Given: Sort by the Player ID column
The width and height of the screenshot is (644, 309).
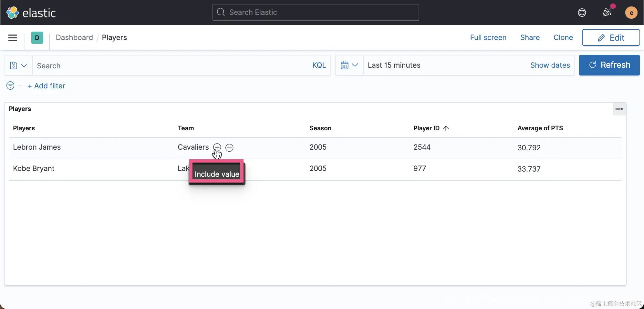Looking at the screenshot, I should [431, 128].
